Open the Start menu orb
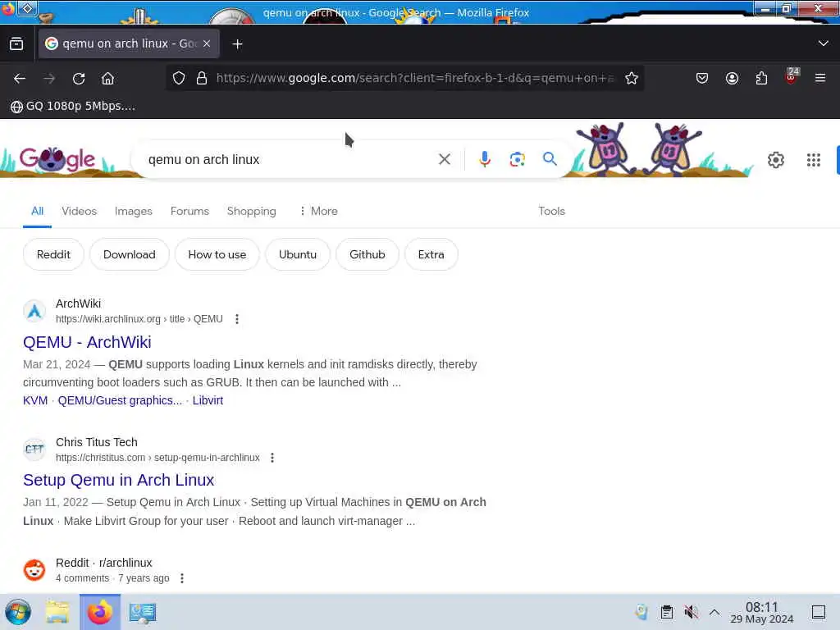 tap(18, 612)
